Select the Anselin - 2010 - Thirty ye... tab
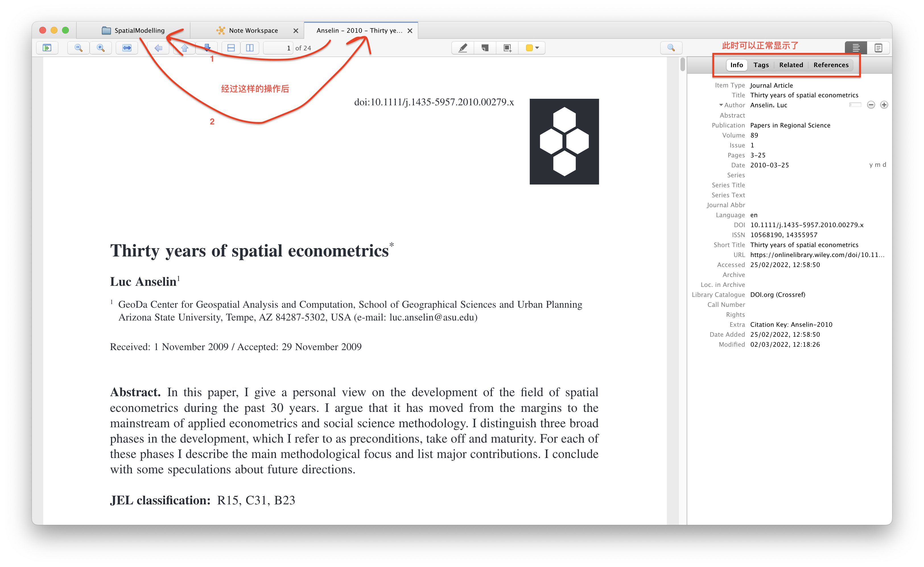Image resolution: width=924 pixels, height=567 pixels. click(359, 30)
